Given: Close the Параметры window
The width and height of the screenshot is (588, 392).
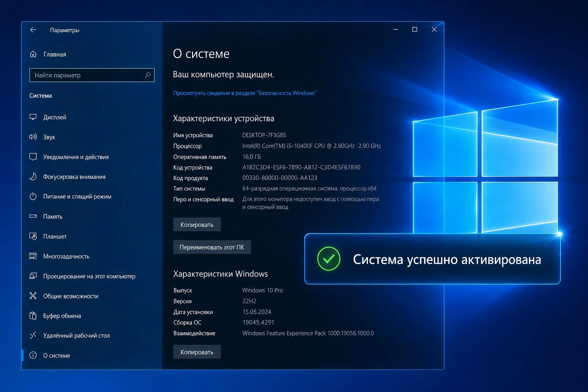Looking at the screenshot, I should pos(434,29).
